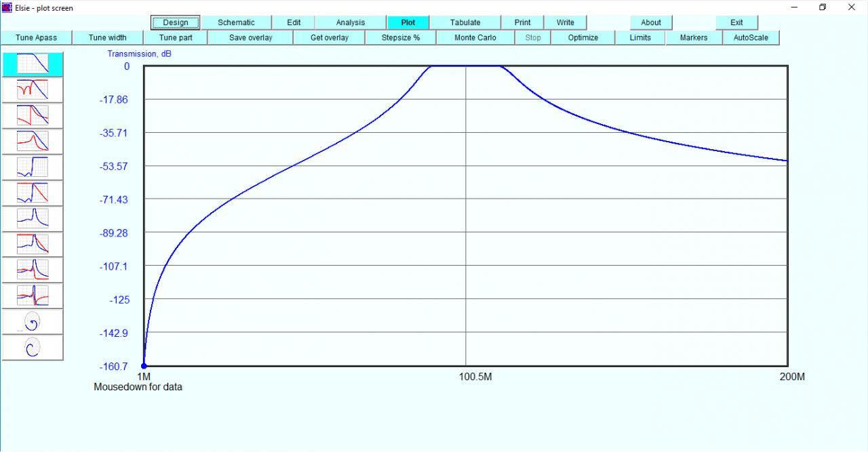Click the blue data point at 1M
868x452 pixels.
144,366
